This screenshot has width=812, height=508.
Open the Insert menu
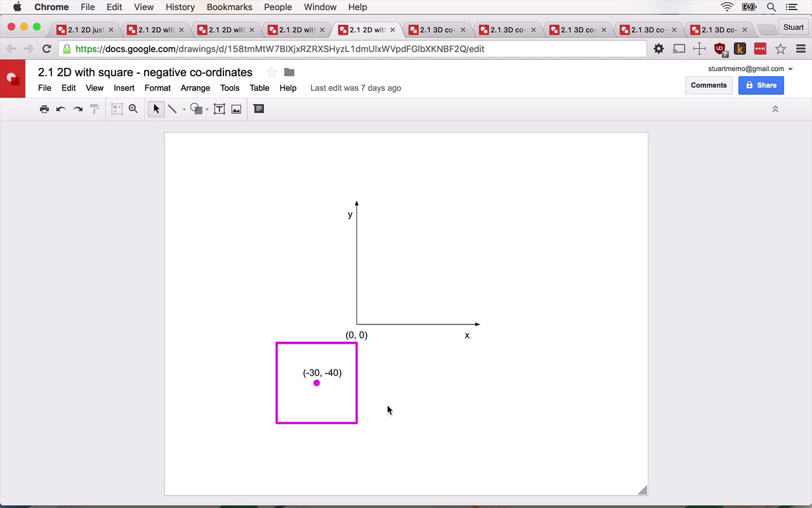124,88
